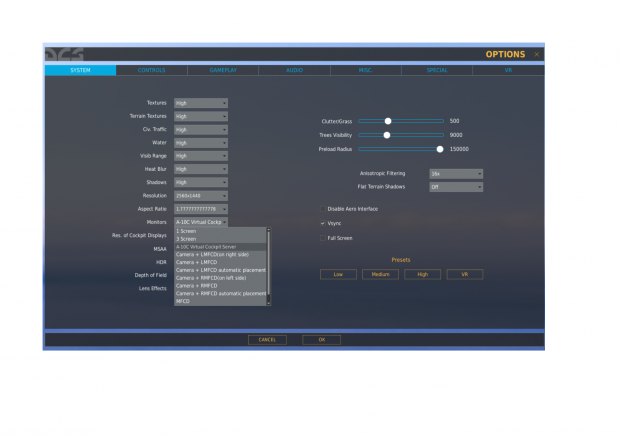Enable the Disable Aero Interface checkbox
The width and height of the screenshot is (620, 438).
click(322, 209)
